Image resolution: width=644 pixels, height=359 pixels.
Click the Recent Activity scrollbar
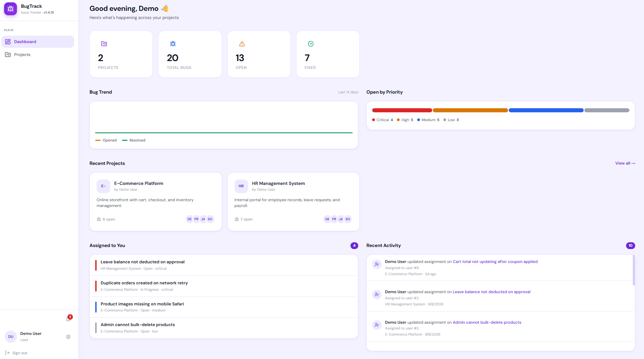[633, 270]
